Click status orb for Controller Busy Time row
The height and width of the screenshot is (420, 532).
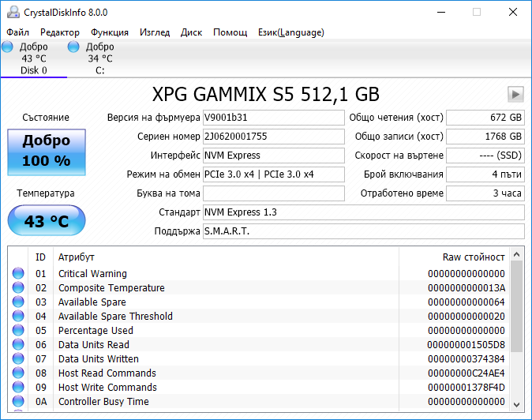[18, 401]
